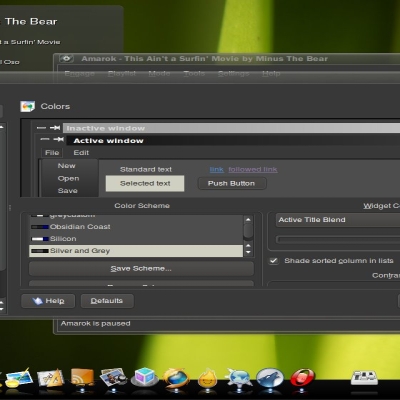
Task: Select the Silicon color scheme
Action: pyautogui.click(x=136, y=239)
